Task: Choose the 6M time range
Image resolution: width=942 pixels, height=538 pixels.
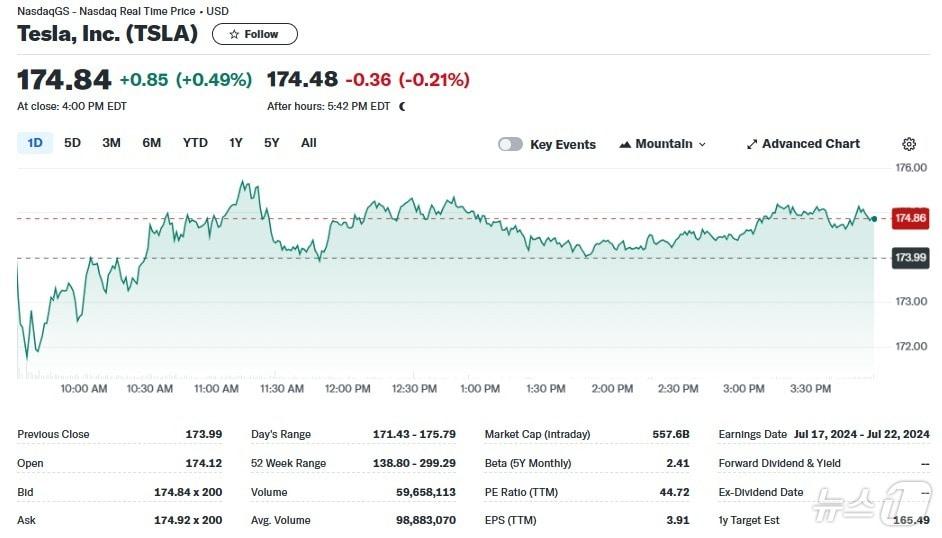Action: pos(151,143)
